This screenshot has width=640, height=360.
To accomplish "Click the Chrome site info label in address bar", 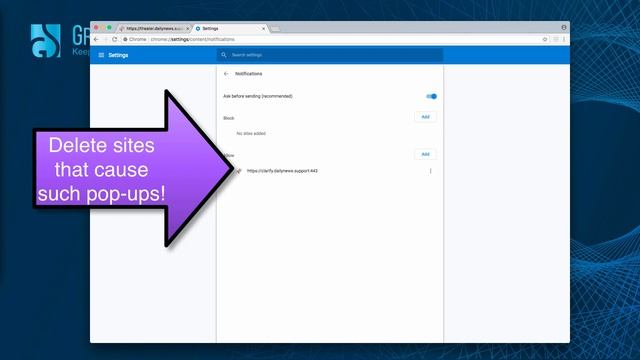I will tap(135, 40).
